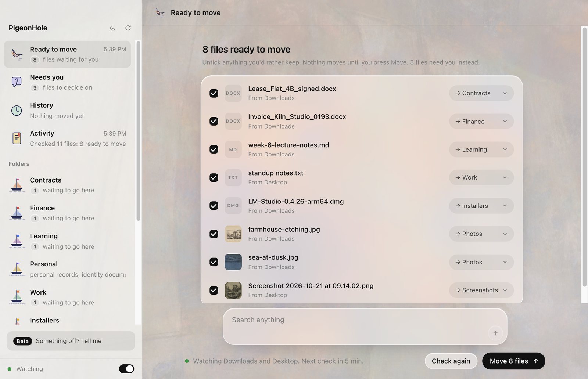Click the sailboat icon for Personal folder
This screenshot has width=588, height=379.
tap(17, 269)
